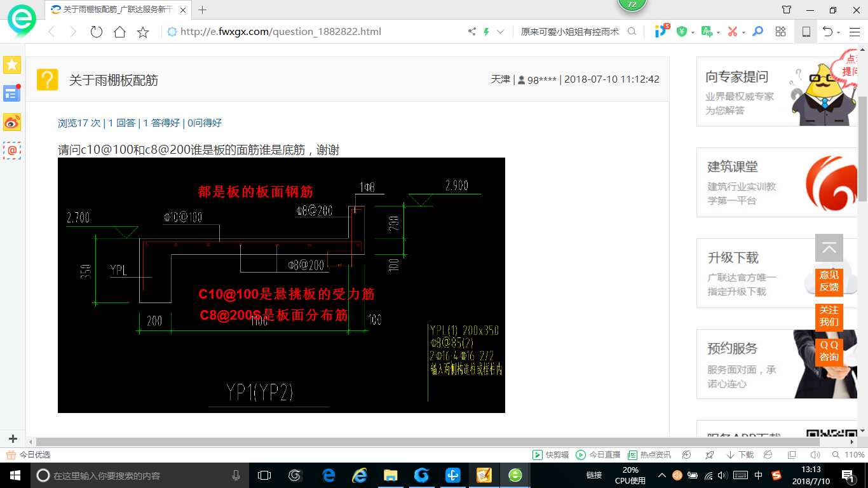Image resolution: width=868 pixels, height=488 pixels.
Task: Open the 预约服务 banner
Action: pos(777,364)
